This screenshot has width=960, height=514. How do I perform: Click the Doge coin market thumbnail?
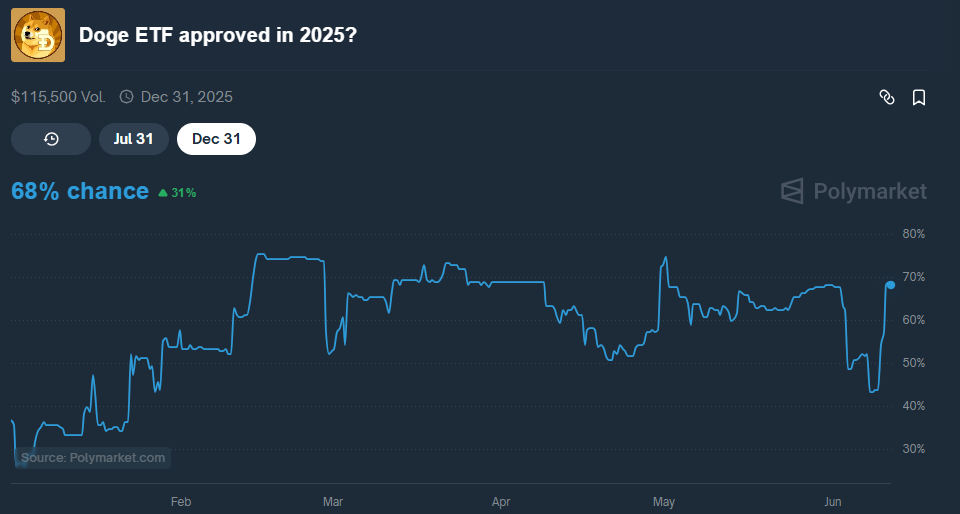[38, 35]
